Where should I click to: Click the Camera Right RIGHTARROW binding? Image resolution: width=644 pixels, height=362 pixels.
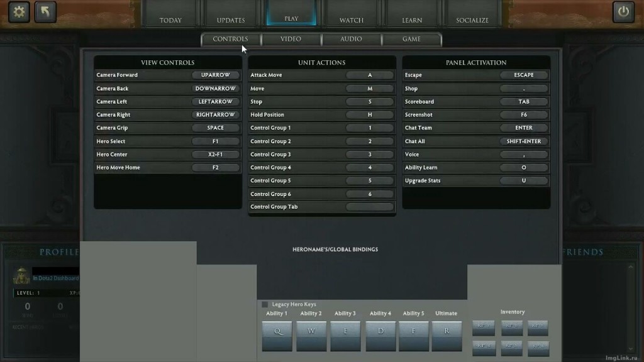[x=216, y=115]
